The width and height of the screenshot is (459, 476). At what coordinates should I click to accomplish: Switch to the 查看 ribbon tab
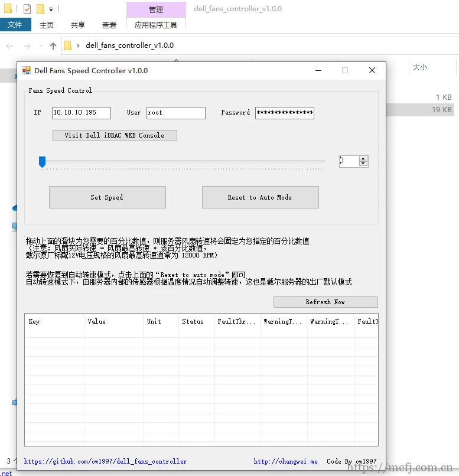[x=109, y=25]
